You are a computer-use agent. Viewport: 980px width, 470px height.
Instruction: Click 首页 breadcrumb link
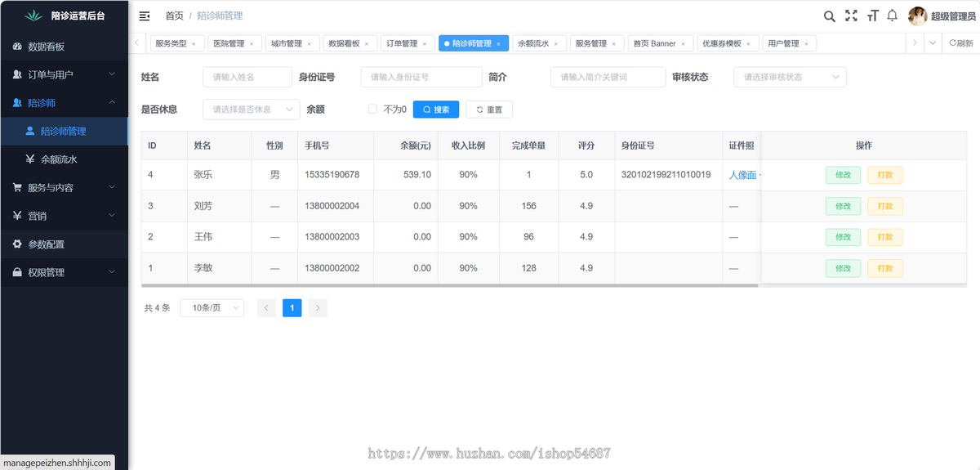coord(174,16)
